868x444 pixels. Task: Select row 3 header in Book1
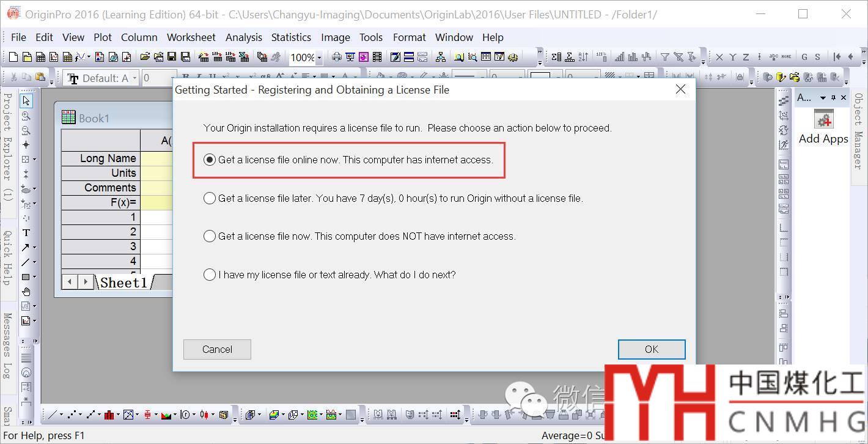pos(101,246)
